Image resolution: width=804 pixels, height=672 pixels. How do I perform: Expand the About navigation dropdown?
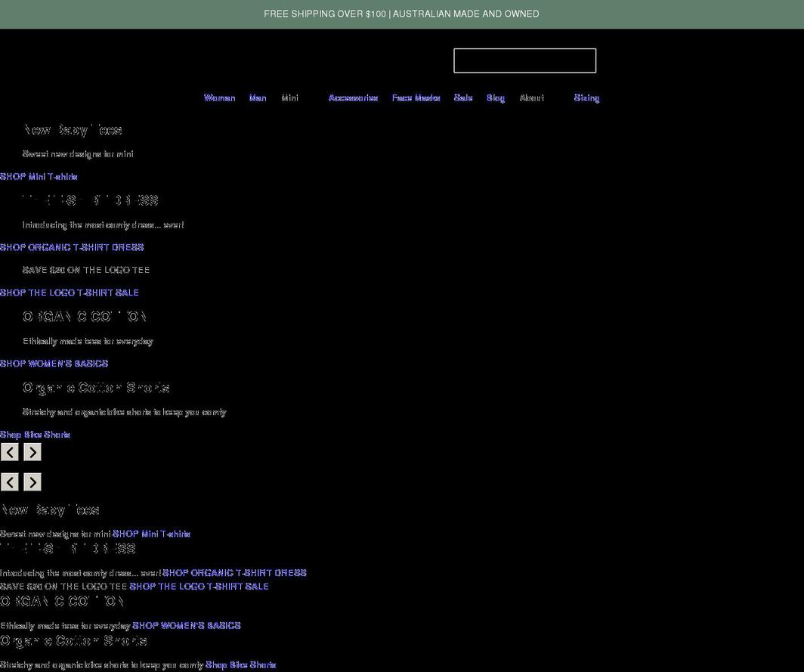532,98
